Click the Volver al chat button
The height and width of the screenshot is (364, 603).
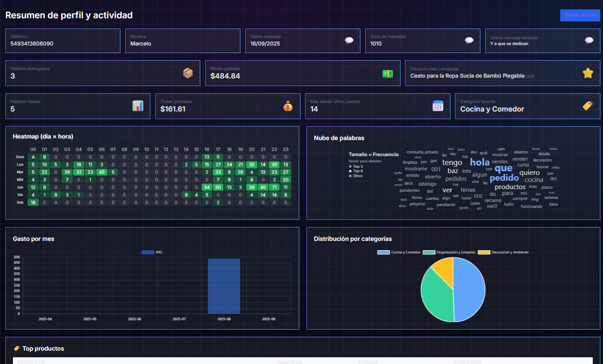click(580, 15)
